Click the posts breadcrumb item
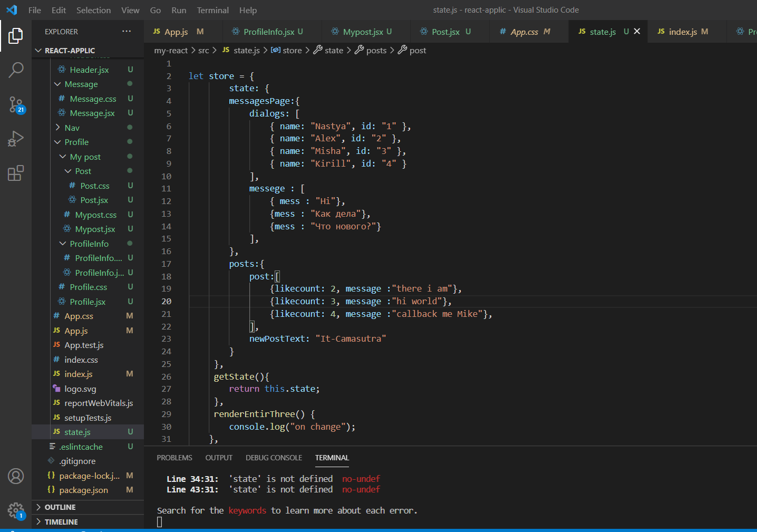Viewport: 757px width, 532px height. pos(376,51)
